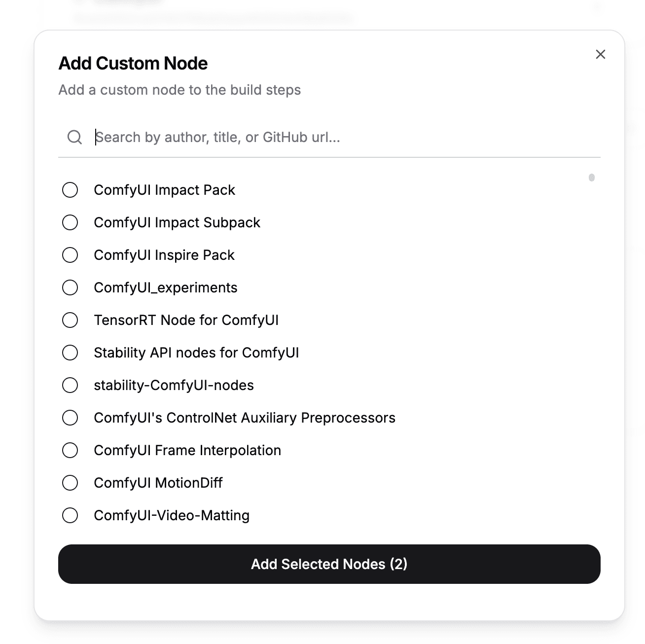Click the ComfyUI MotionDiff label text
This screenshot has width=645, height=644.
point(157,483)
